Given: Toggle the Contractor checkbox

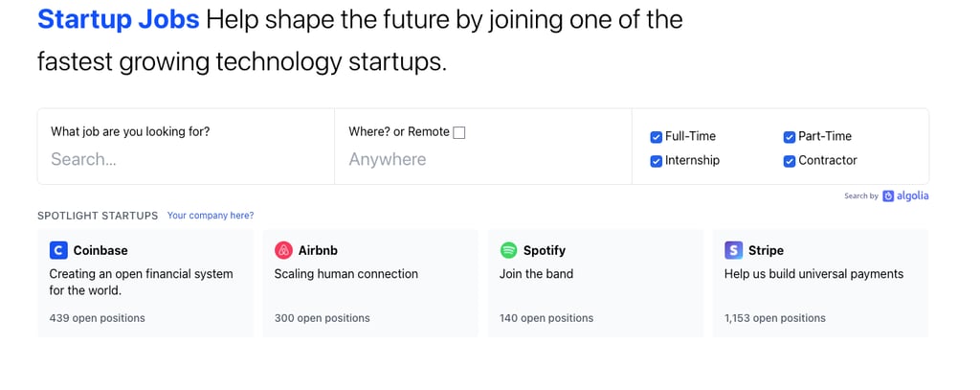Looking at the screenshot, I should point(790,161).
